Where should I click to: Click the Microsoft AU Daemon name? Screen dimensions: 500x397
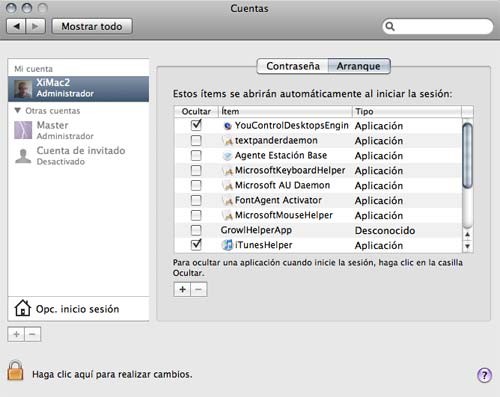(x=282, y=185)
